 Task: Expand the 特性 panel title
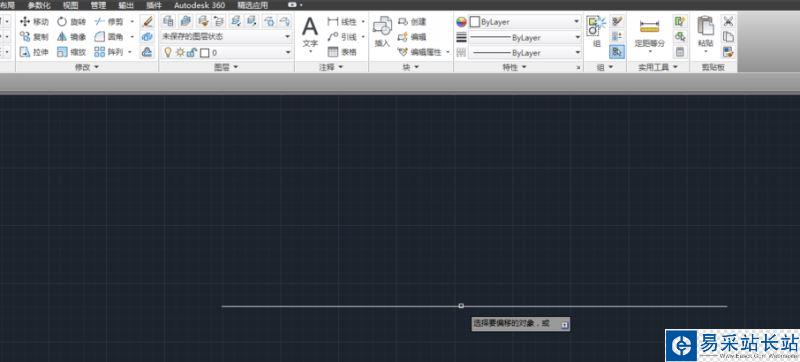tap(514, 67)
